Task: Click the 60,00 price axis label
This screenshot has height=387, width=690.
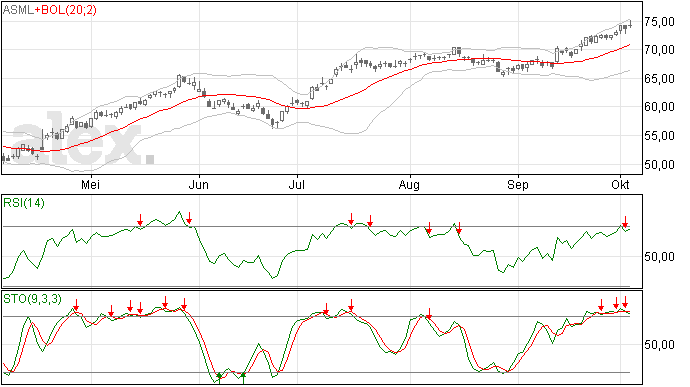Action: click(x=659, y=107)
